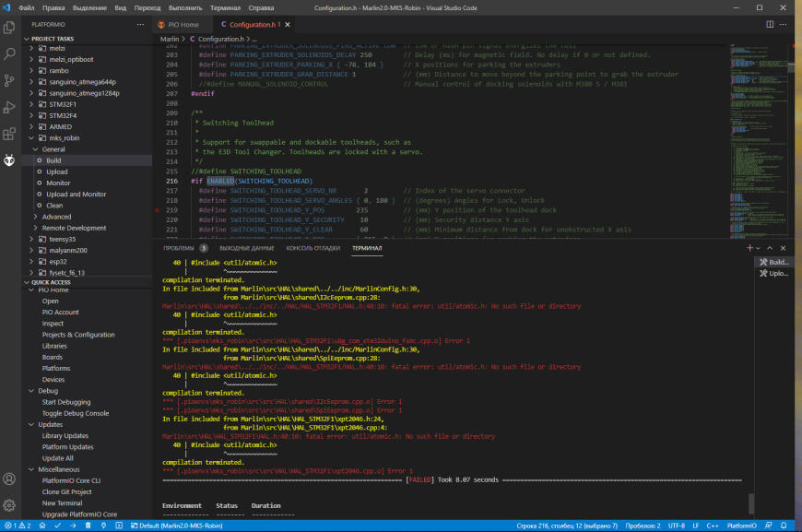The height and width of the screenshot is (532, 802).
Task: Select the PlatformIO alien head icon
Action: tap(9, 160)
